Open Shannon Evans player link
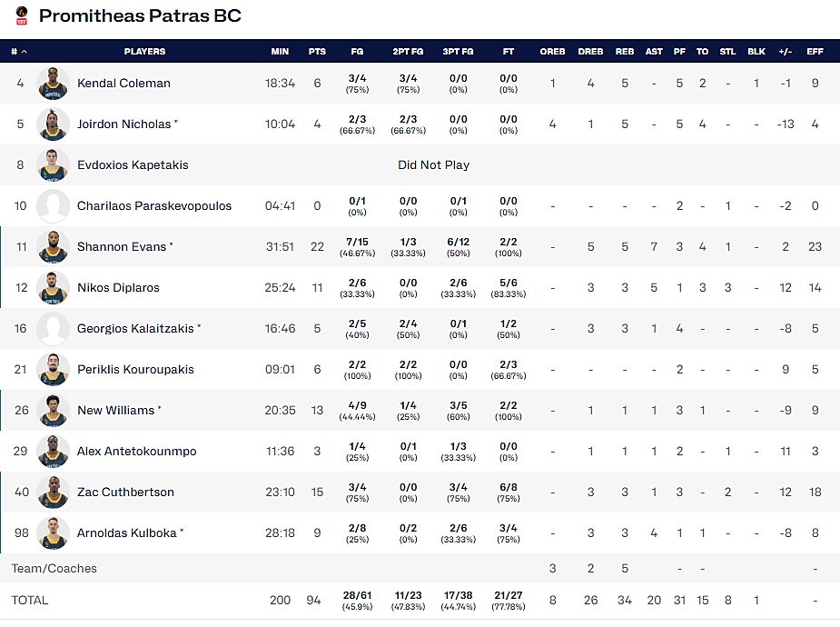Viewport: 840px width, 627px height. pos(122,246)
